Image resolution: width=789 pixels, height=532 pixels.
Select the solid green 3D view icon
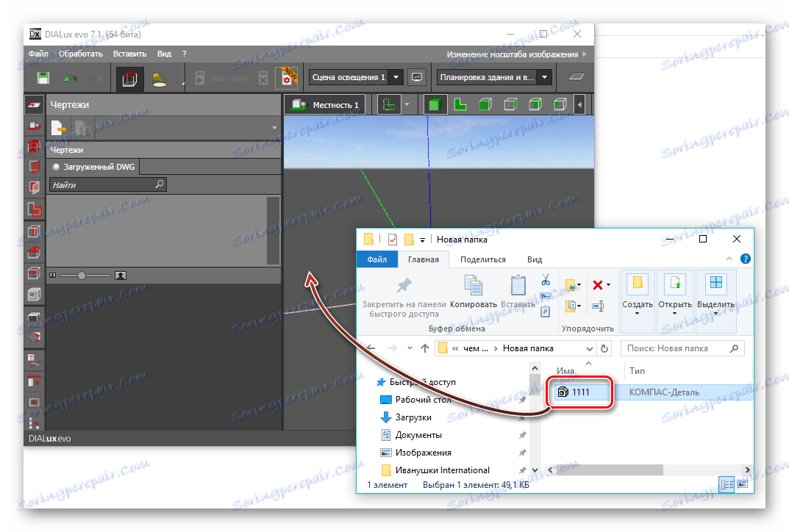pos(435,104)
